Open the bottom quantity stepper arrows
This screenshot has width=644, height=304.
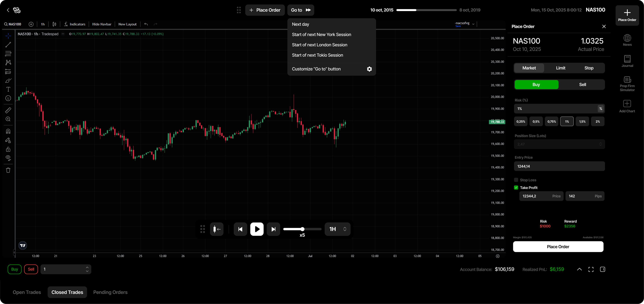coord(87,269)
